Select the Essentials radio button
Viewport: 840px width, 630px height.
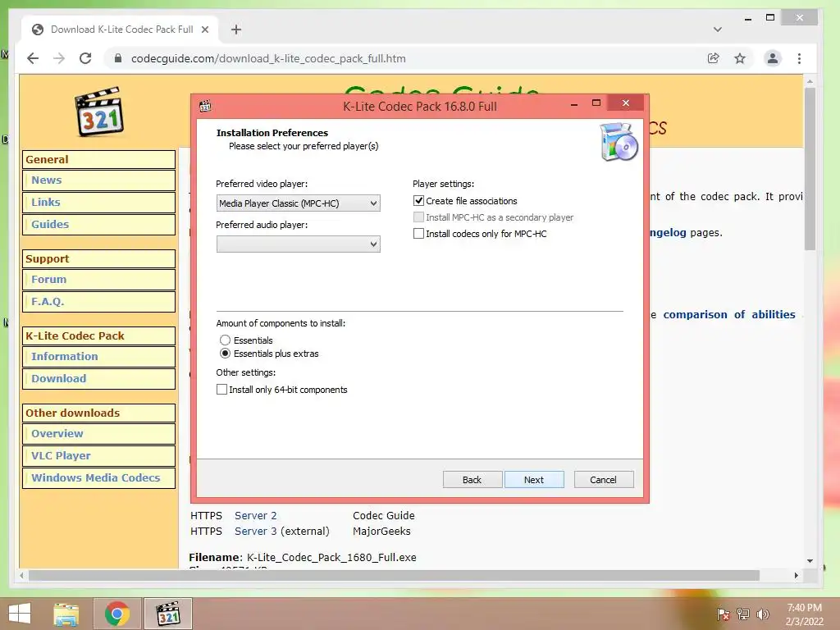[225, 340]
